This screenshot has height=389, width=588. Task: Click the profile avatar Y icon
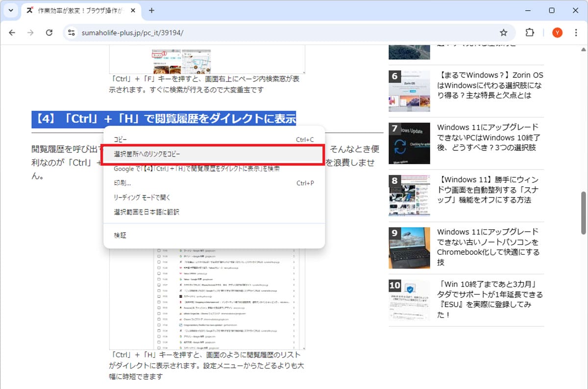[557, 33]
